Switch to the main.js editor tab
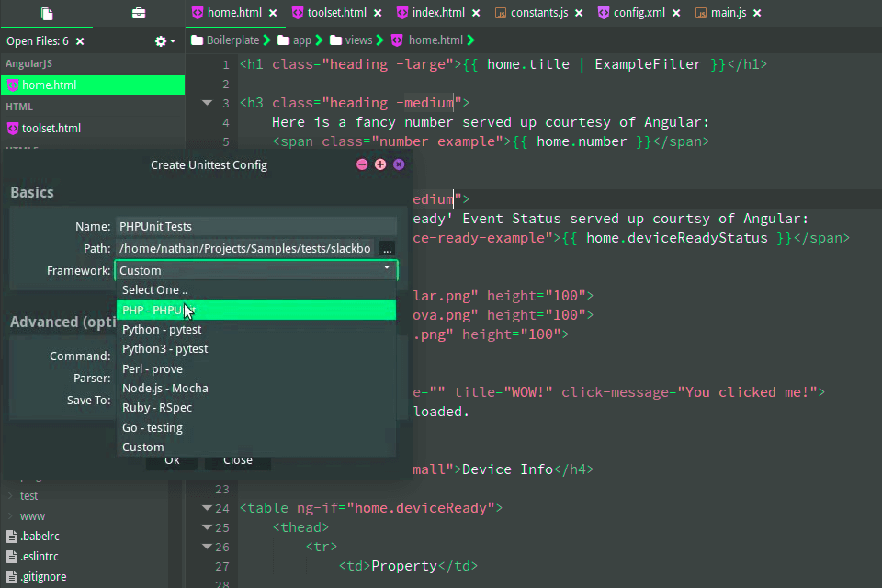This screenshot has width=882, height=588. point(729,12)
